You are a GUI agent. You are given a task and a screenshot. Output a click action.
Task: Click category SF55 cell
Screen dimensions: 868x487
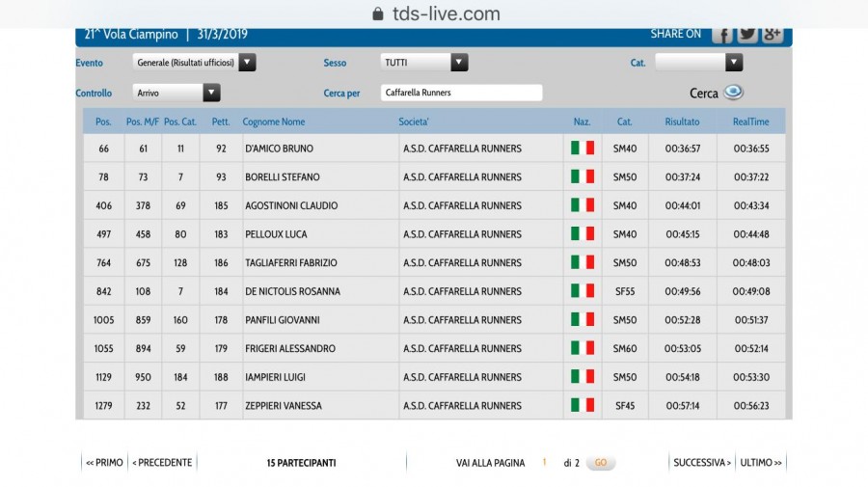625,291
